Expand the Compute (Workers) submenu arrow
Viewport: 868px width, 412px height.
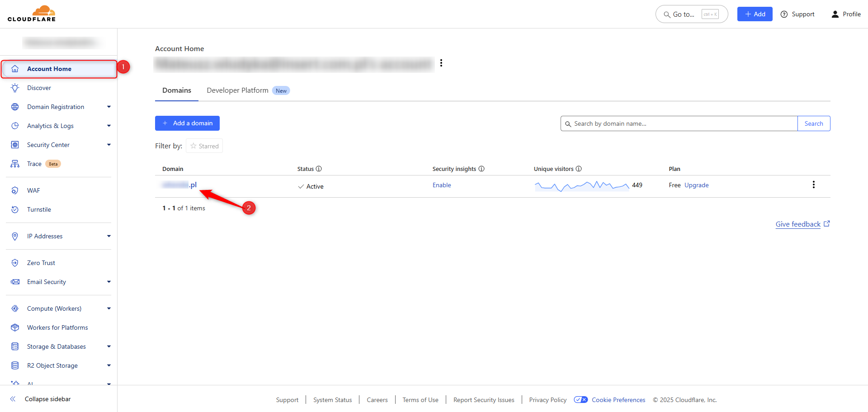(x=109, y=308)
